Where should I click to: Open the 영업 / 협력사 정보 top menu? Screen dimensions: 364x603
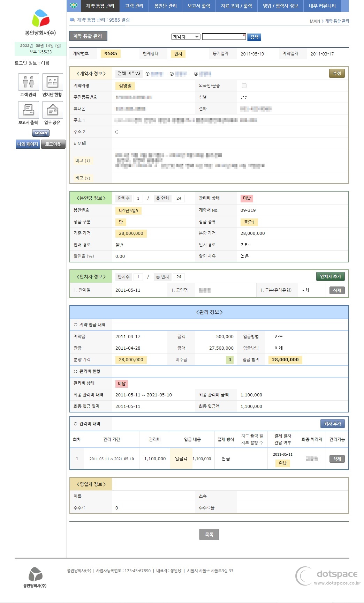pos(280,6)
